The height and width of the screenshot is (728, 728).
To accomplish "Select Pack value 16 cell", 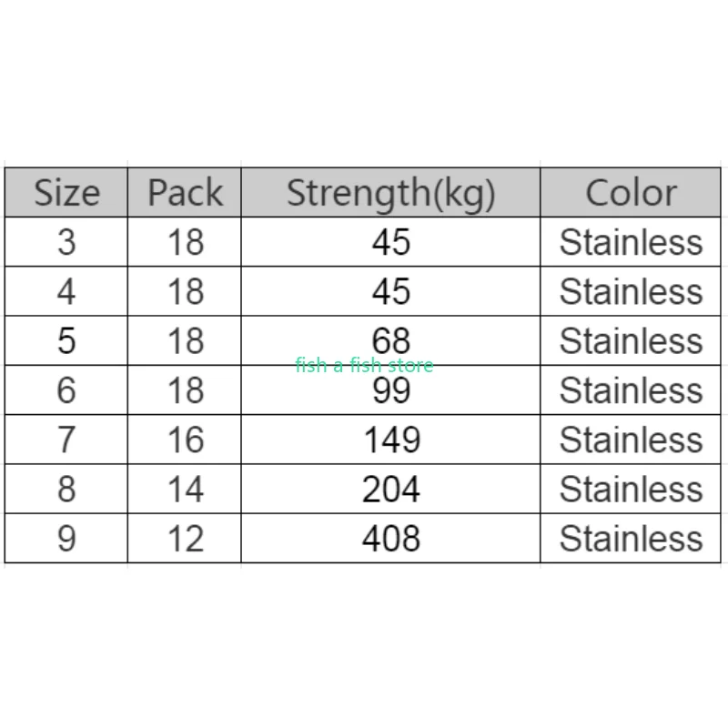I will tap(185, 440).
